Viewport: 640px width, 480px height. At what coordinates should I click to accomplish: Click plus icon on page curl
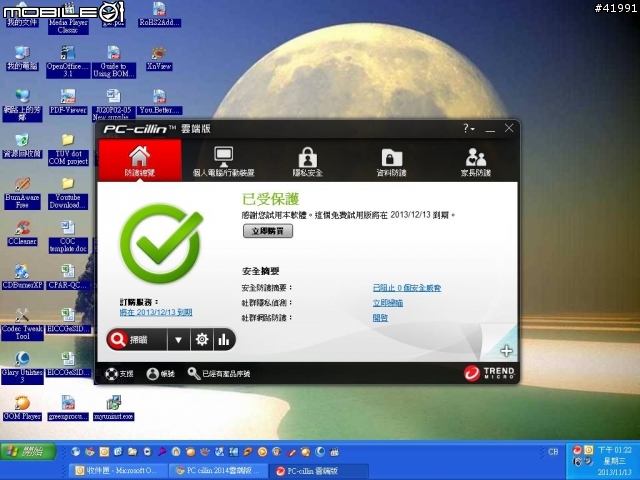[x=506, y=351]
